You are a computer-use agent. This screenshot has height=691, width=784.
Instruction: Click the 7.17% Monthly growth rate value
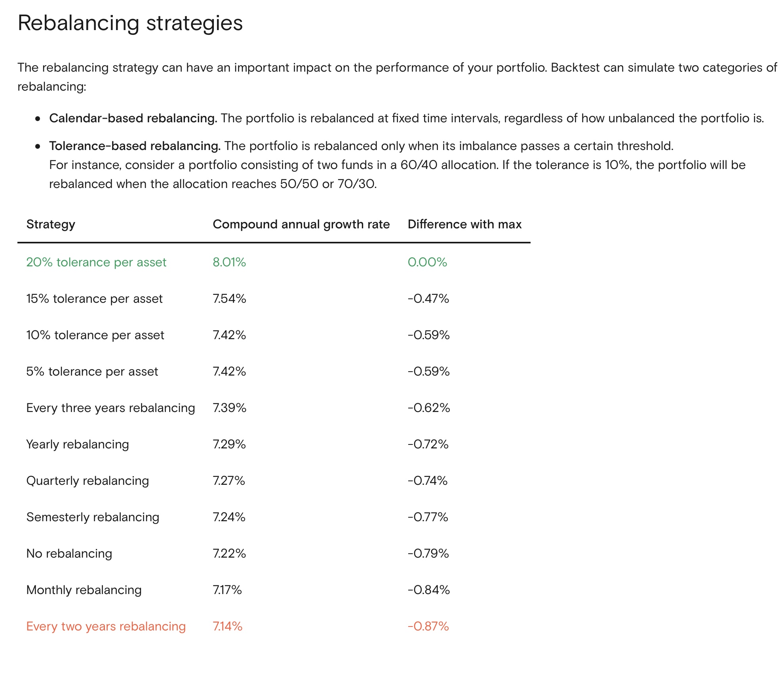(x=227, y=590)
